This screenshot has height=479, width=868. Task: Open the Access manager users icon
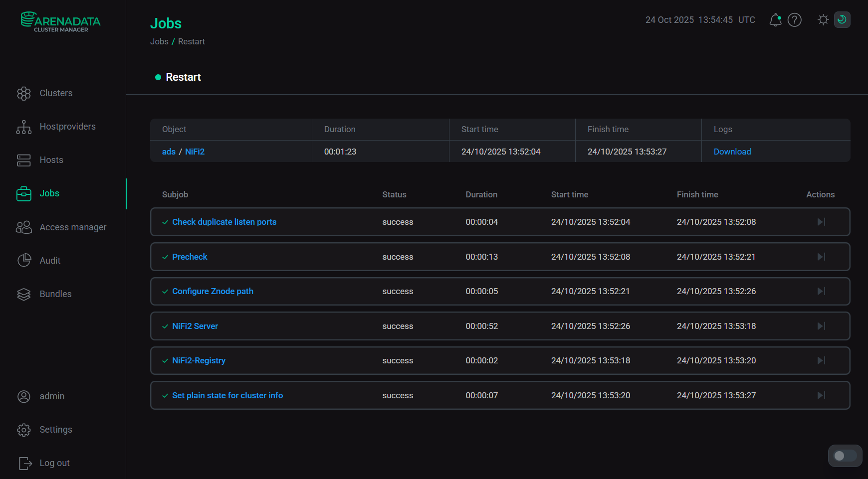[x=24, y=227]
